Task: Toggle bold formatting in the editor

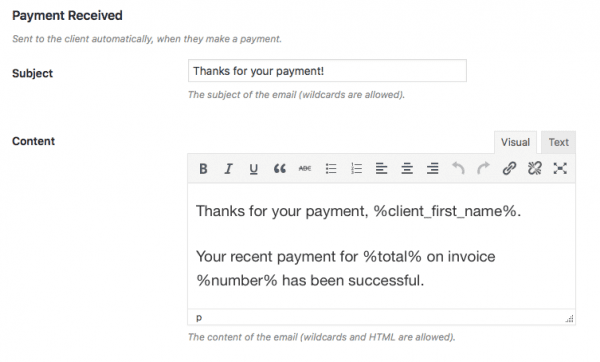Action: pos(203,168)
